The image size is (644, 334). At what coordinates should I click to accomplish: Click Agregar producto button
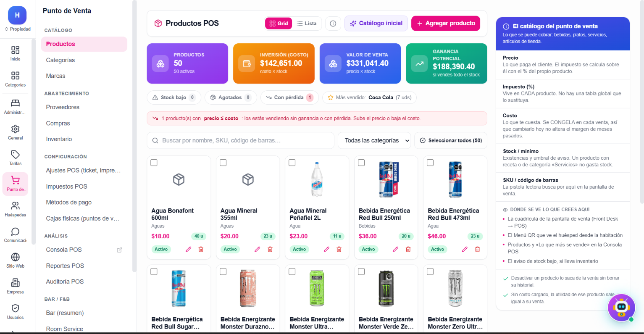point(446,24)
